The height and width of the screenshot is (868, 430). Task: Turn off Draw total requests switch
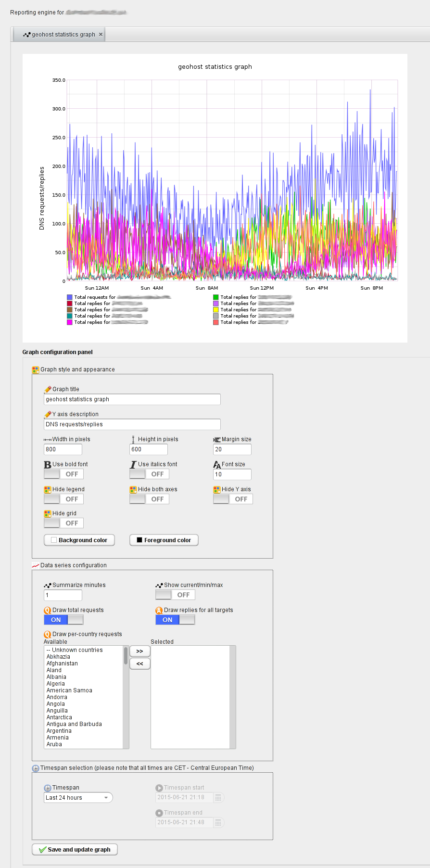click(x=63, y=620)
